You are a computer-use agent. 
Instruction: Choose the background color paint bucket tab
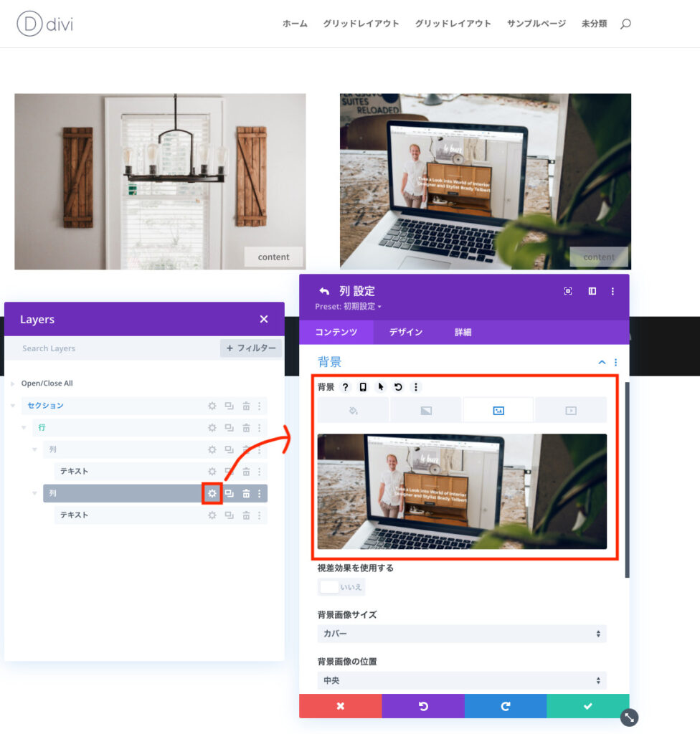point(353,411)
